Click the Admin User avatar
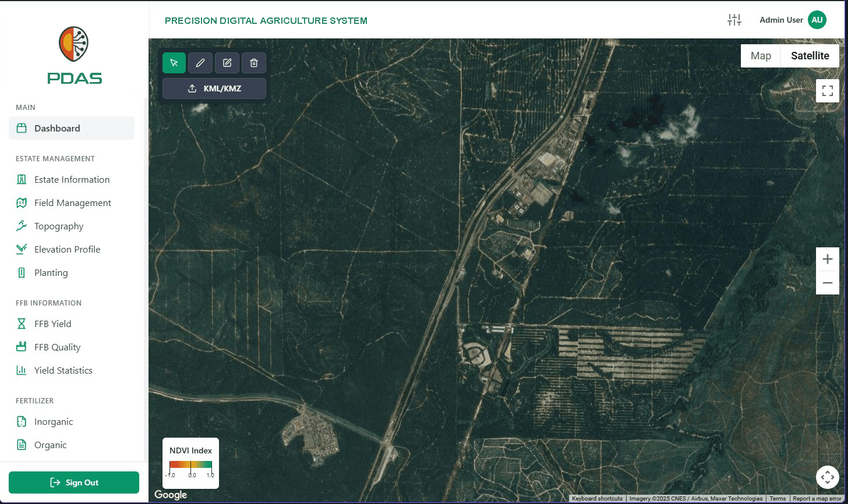848x504 pixels. click(817, 20)
